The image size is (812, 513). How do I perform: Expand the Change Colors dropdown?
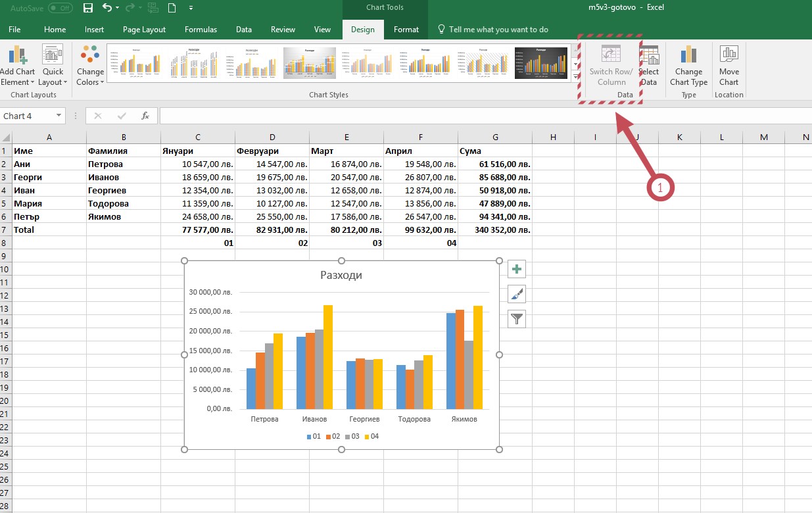pos(90,66)
